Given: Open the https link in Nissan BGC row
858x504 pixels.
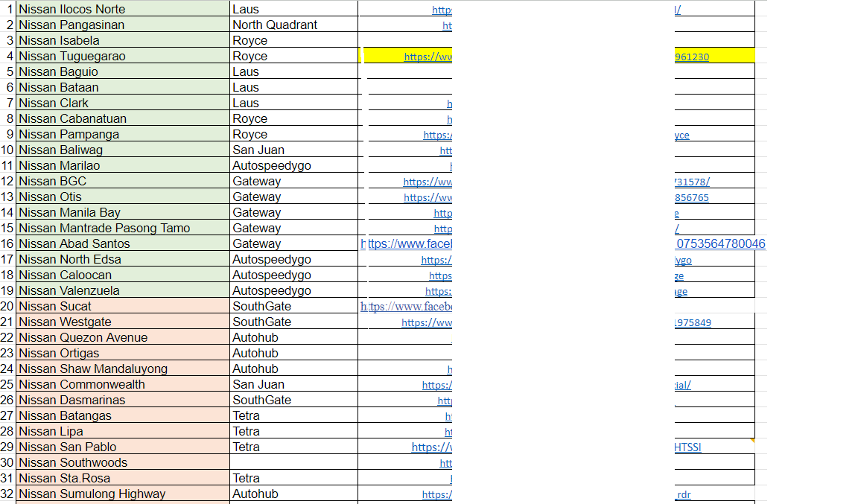Looking at the screenshot, I should [x=428, y=182].
